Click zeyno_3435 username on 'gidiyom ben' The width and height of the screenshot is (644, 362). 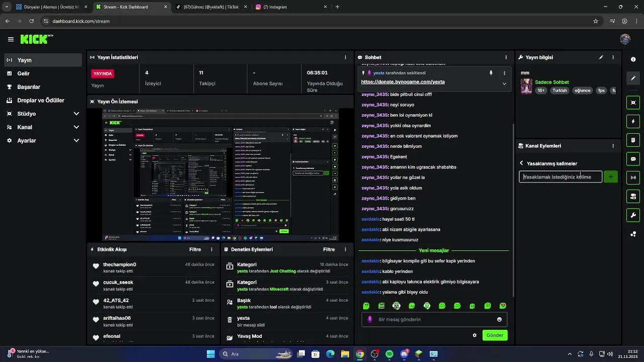374,198
